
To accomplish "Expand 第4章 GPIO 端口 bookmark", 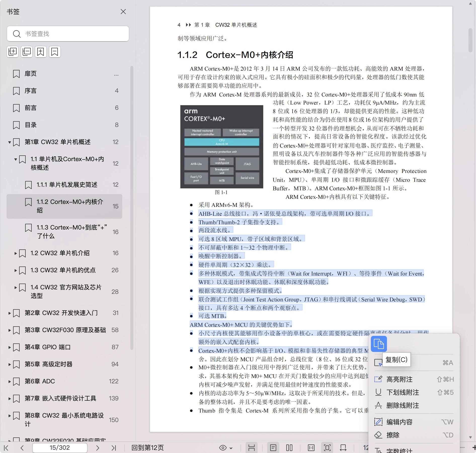I will [x=10, y=347].
